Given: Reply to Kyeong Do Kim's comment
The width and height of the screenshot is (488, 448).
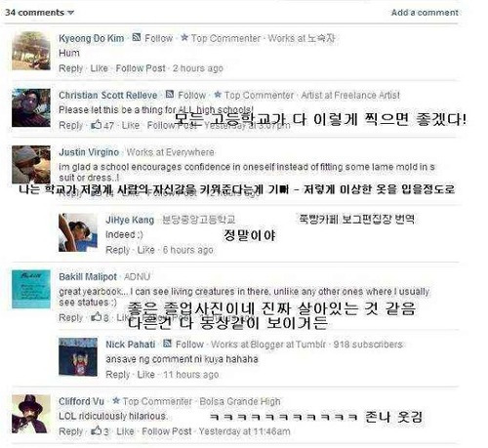Looking at the screenshot, I should pyautogui.click(x=71, y=68).
